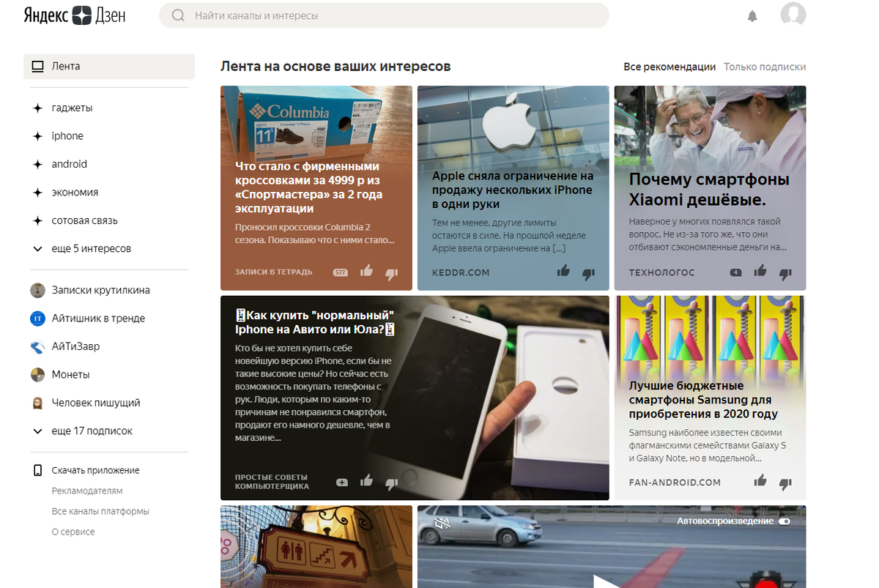Select Лента in the sidebar
879x588 pixels.
(109, 66)
